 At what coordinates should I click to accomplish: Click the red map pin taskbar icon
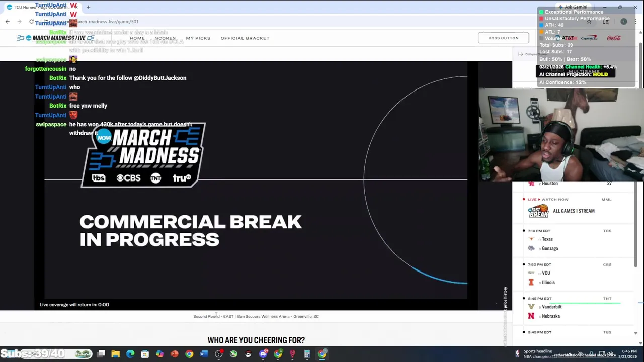(x=292, y=354)
